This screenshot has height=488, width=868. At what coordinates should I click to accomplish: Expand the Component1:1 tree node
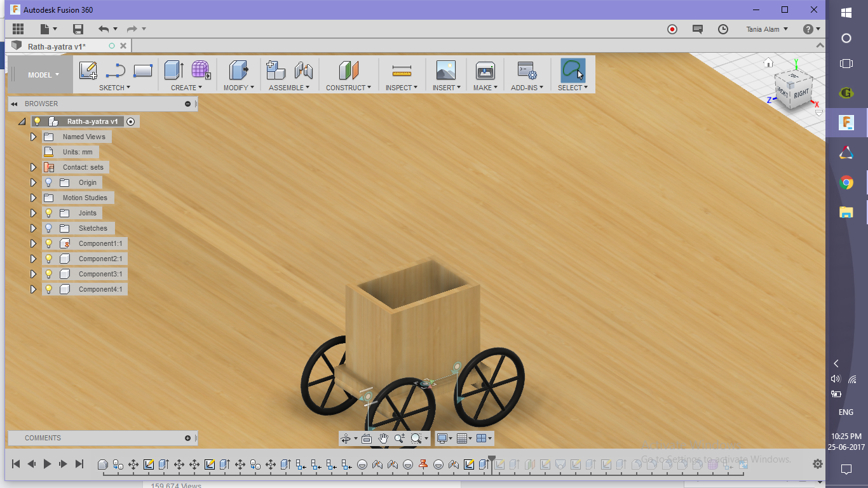point(34,243)
